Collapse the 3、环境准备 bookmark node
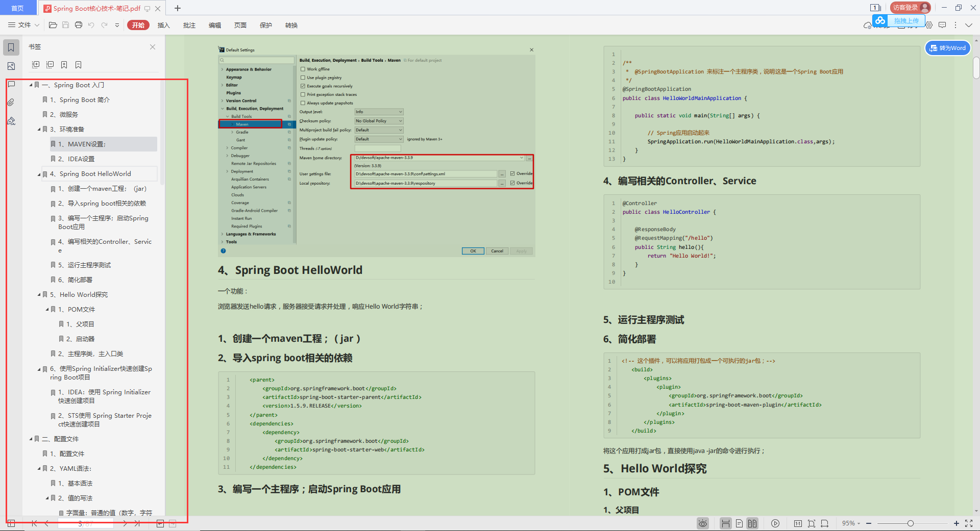The image size is (980, 531). (39, 130)
